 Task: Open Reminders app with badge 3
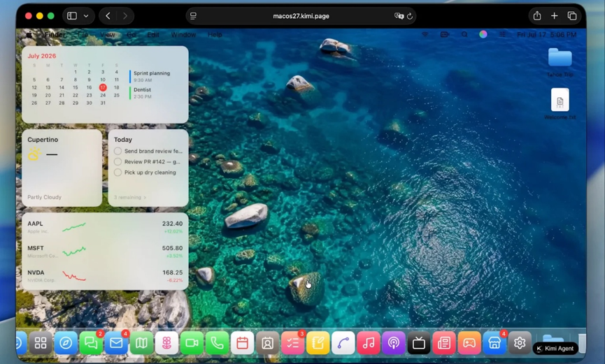[x=292, y=343]
